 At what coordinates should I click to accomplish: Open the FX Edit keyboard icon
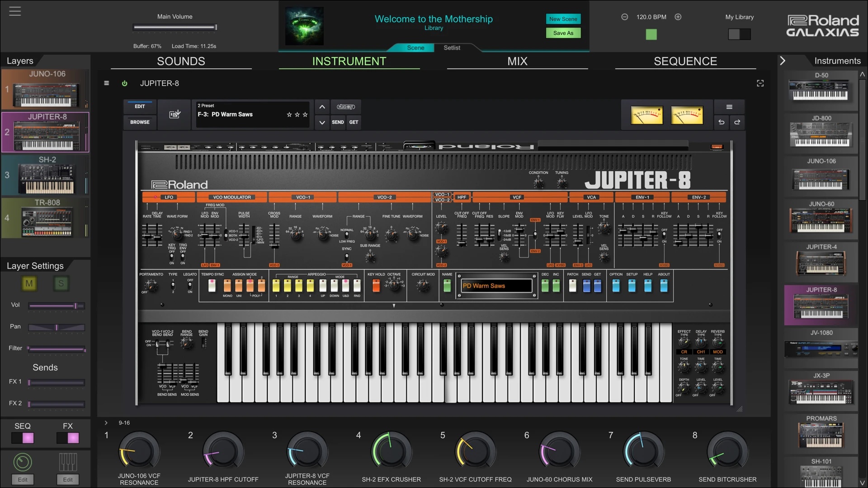point(67,462)
